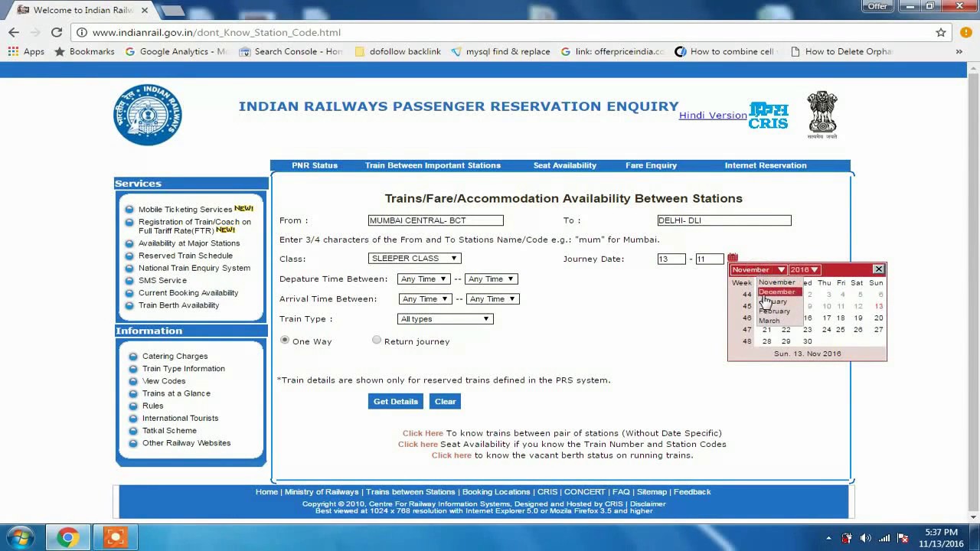
Task: Select Mobile Ticketing Services menu item
Action: click(185, 209)
